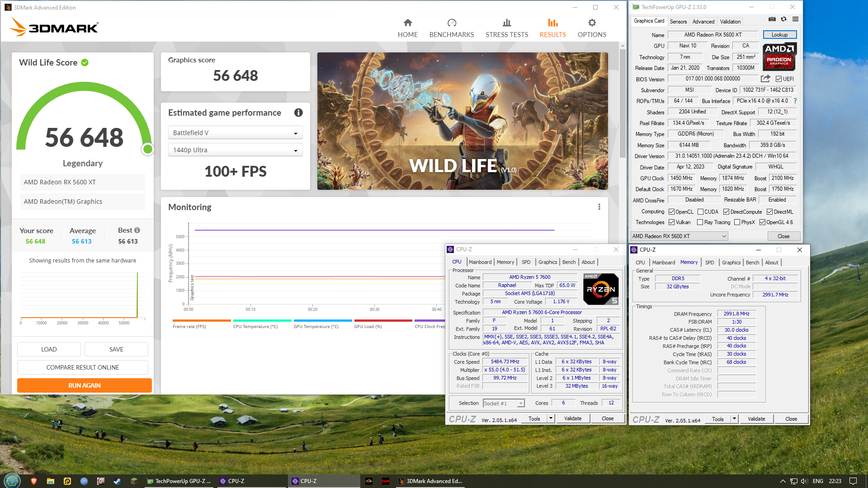Click the Ryzen 5 logo in CPU-Z
Viewport: 868px width, 488px height.
600,289
